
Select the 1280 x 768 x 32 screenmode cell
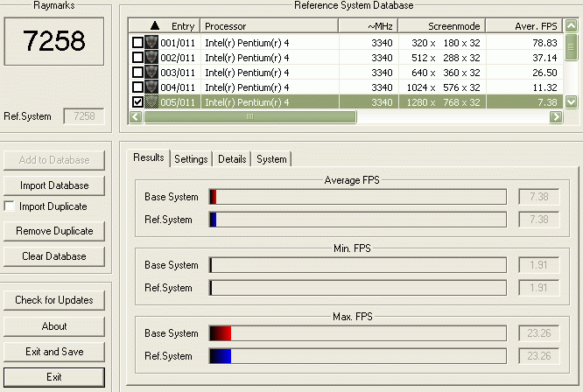[x=443, y=102]
